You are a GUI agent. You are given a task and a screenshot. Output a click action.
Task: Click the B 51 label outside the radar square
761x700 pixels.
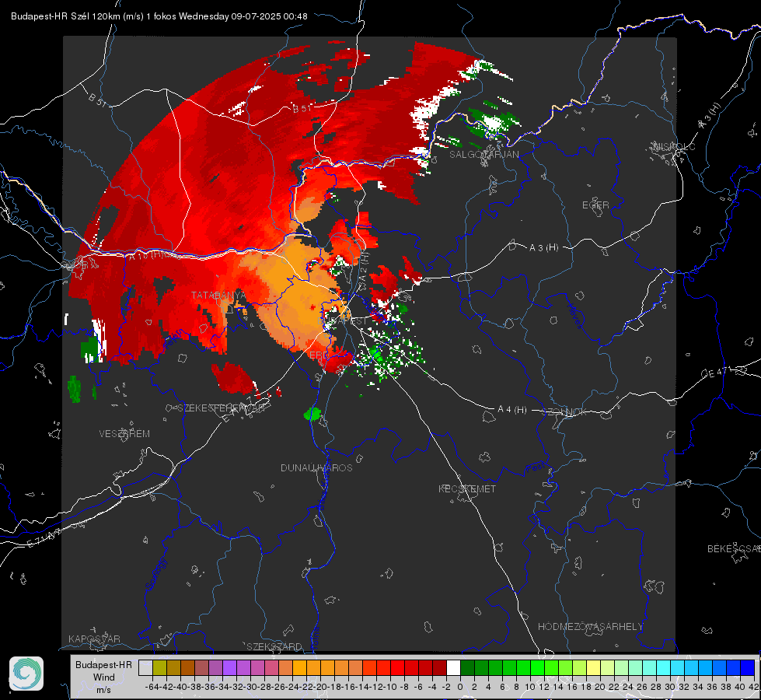97,100
